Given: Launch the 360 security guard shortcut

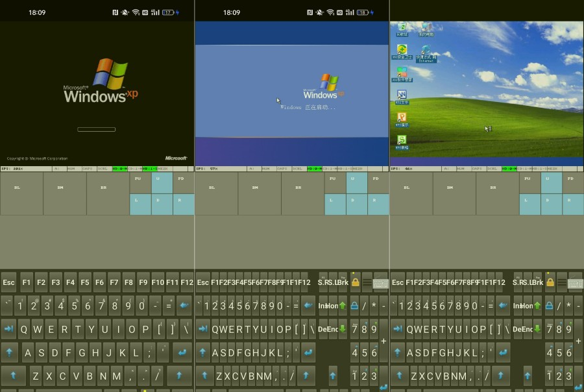Looking at the screenshot, I should click(402, 51).
